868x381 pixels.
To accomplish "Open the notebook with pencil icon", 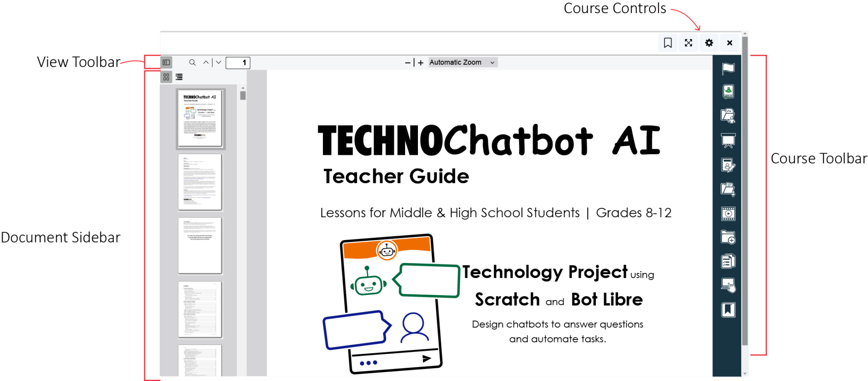I will point(728,165).
